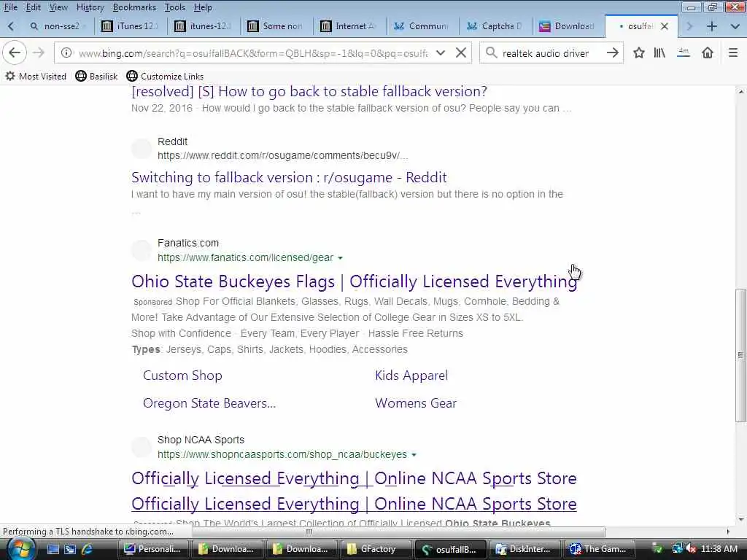This screenshot has width=747, height=560.
Task: Open the Customize Links bookmark
Action: (x=166, y=76)
